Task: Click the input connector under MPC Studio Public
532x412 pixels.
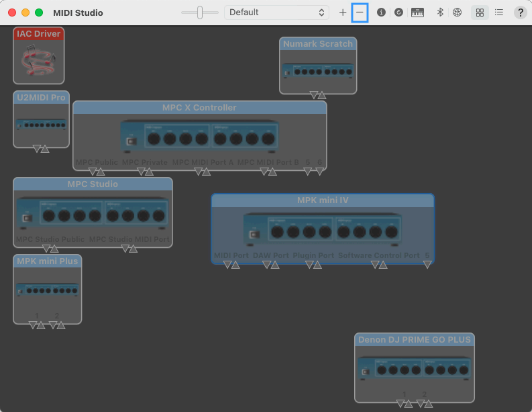Action: coord(54,249)
